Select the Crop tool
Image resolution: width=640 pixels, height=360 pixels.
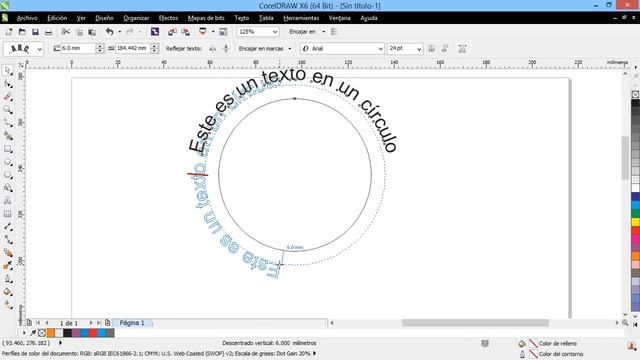click(x=7, y=97)
